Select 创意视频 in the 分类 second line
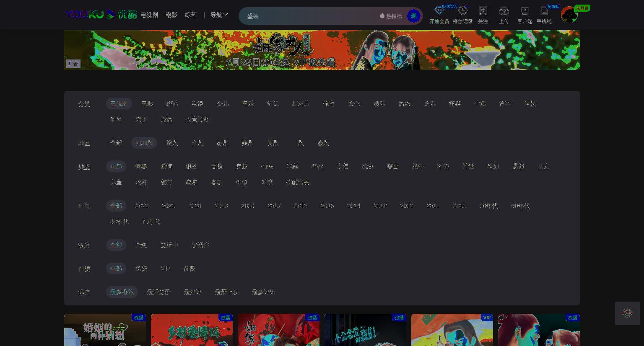Viewport: 644px width, 346px height. (x=197, y=119)
